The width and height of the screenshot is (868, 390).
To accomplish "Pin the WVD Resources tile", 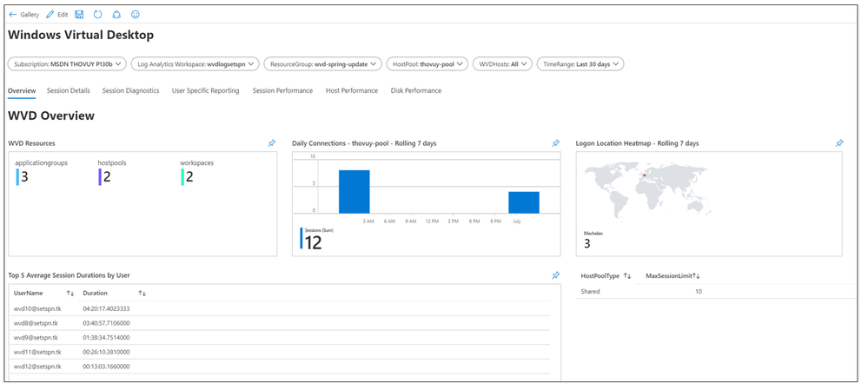I will 271,143.
